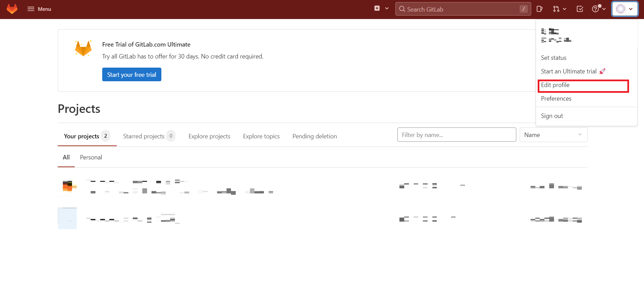Open the Merge requests icon
Image resolution: width=644 pixels, height=292 pixels.
[556, 9]
